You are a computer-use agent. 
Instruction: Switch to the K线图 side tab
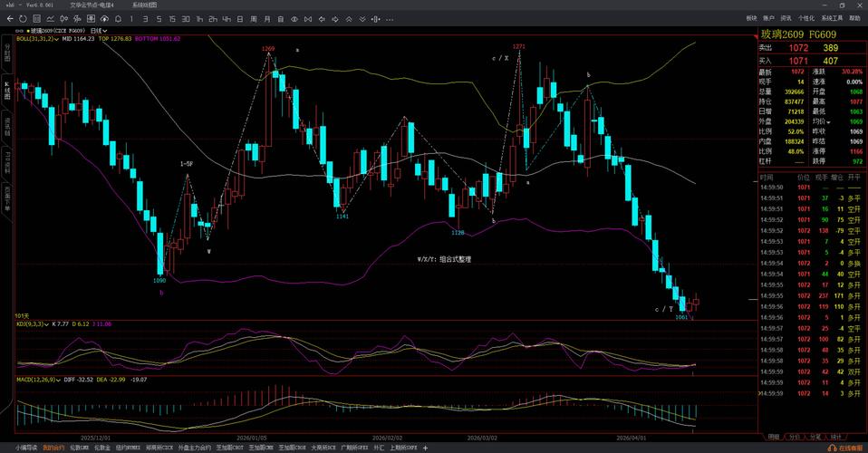tap(7, 91)
